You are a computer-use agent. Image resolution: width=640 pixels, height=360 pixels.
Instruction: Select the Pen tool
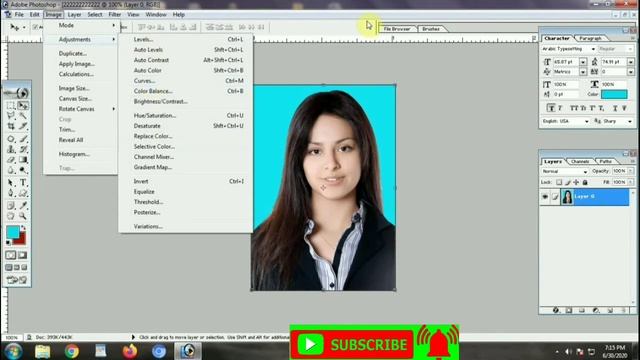(11, 193)
